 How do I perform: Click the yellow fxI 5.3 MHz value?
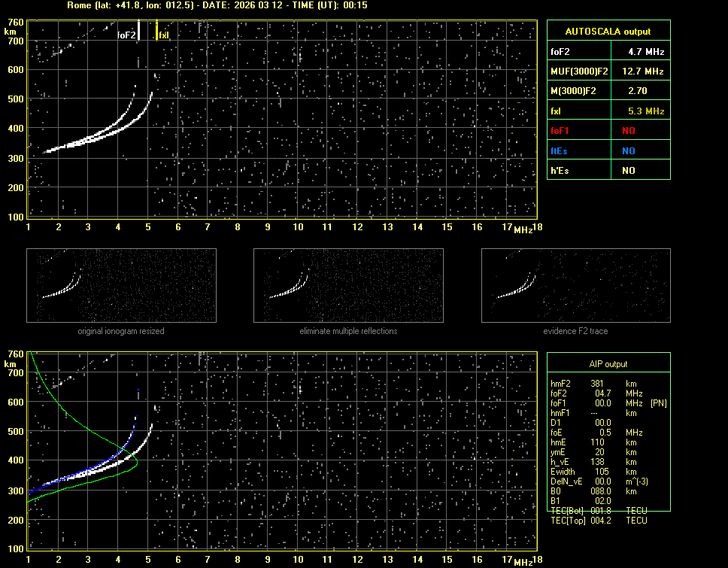[x=645, y=111]
